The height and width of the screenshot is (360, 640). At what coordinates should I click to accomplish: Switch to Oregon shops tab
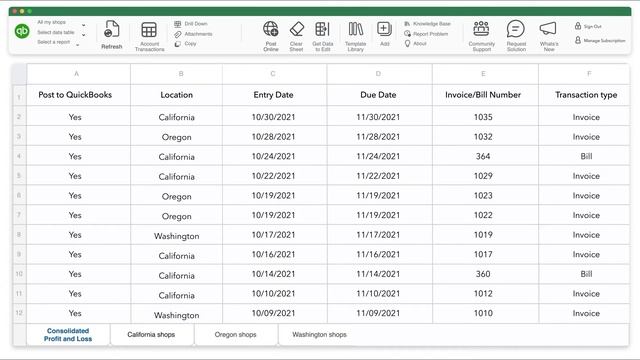(x=236, y=335)
